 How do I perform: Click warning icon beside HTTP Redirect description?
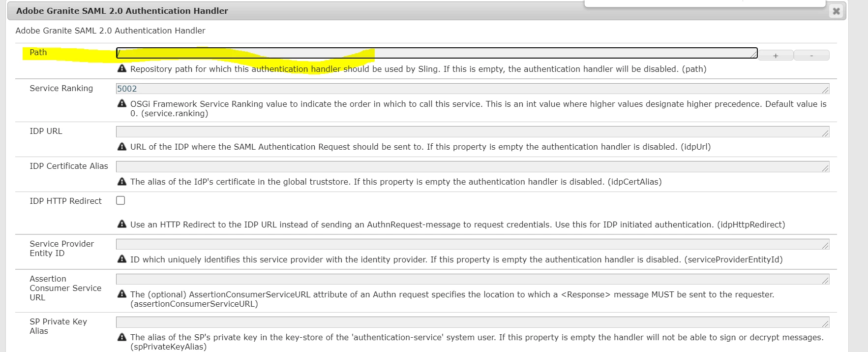click(122, 224)
